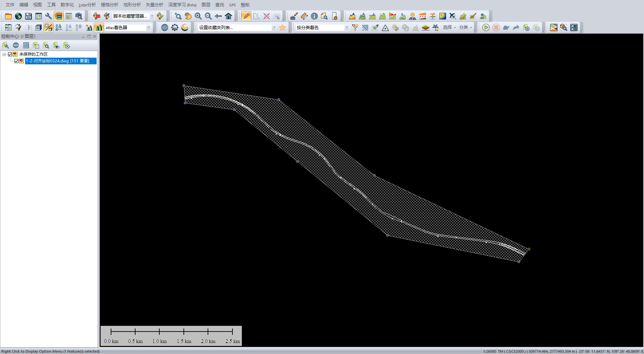
Task: Open the 3D view icon
Action: (39, 27)
